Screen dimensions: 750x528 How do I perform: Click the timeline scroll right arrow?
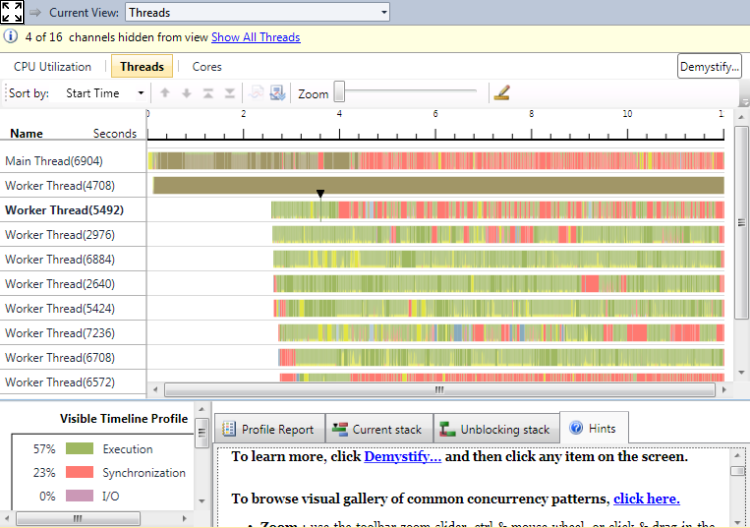coord(724,390)
